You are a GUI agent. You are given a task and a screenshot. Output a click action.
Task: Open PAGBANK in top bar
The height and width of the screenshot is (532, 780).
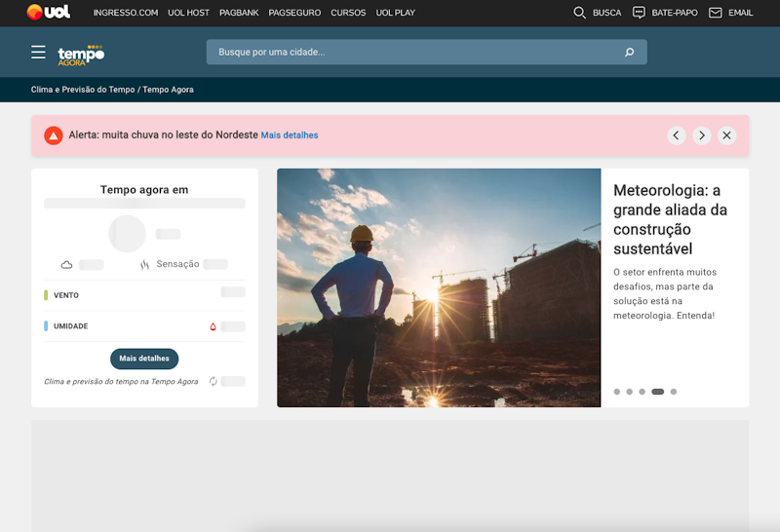[239, 13]
